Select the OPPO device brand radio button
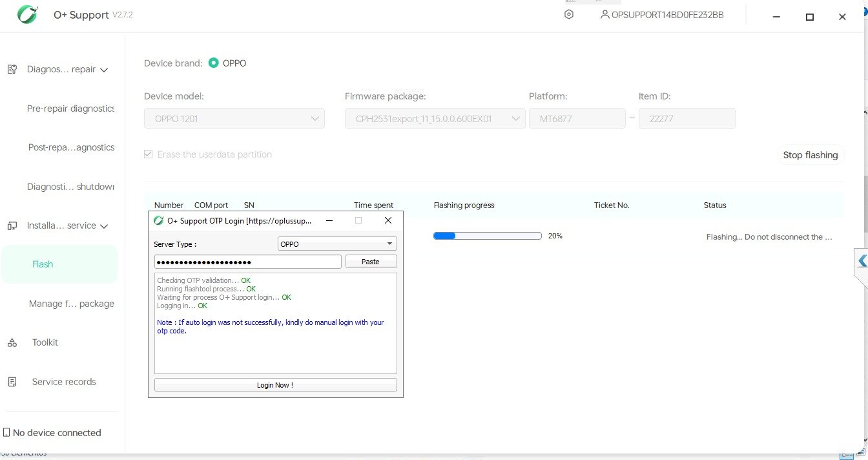This screenshot has width=868, height=460. [x=214, y=63]
